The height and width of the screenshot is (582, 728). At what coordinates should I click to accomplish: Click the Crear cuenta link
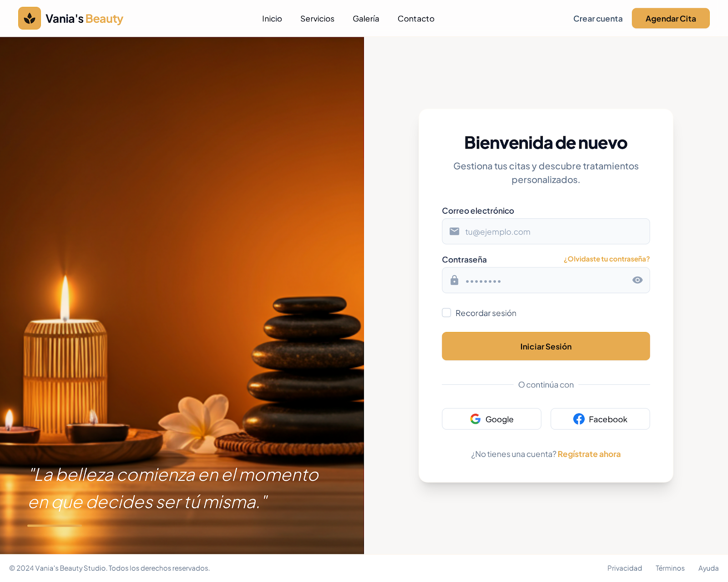[597, 19]
